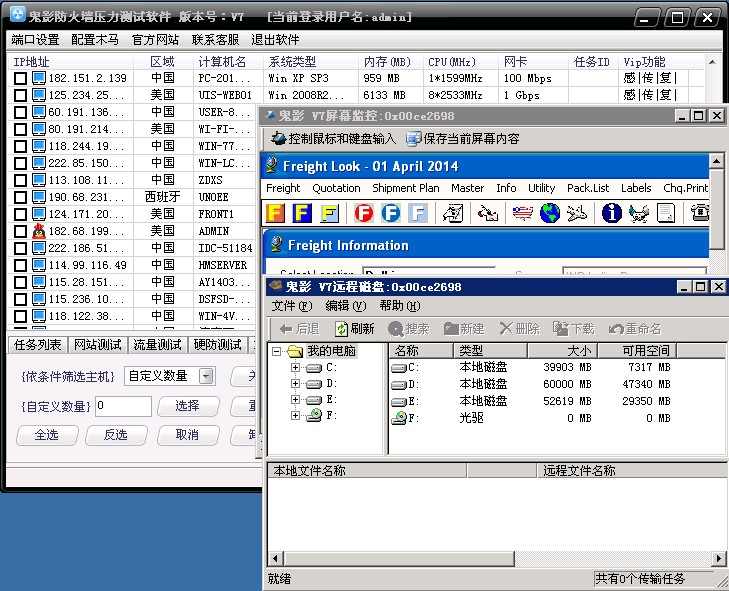Click the globe icon in Freight toolbar
The width and height of the screenshot is (729, 591).
click(549, 213)
